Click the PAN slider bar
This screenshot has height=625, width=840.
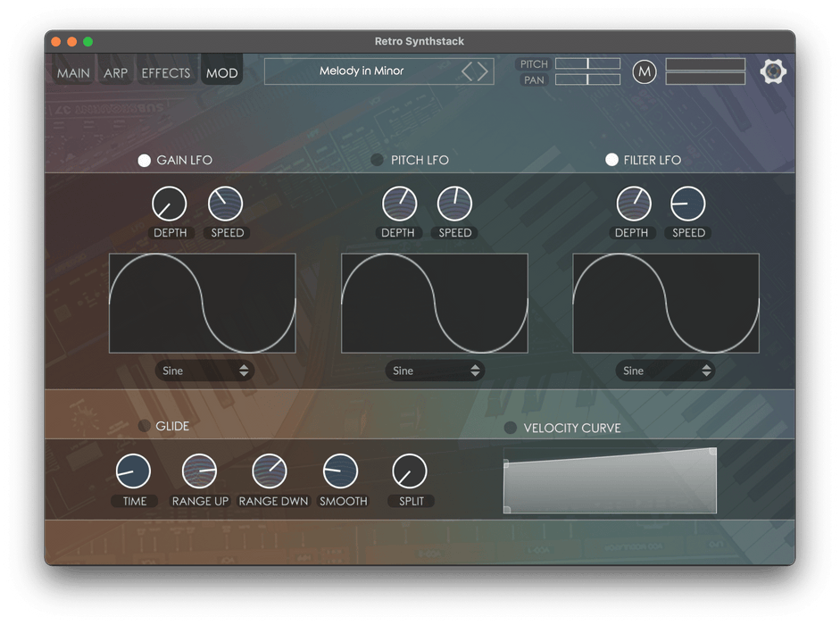pyautogui.click(x=587, y=79)
